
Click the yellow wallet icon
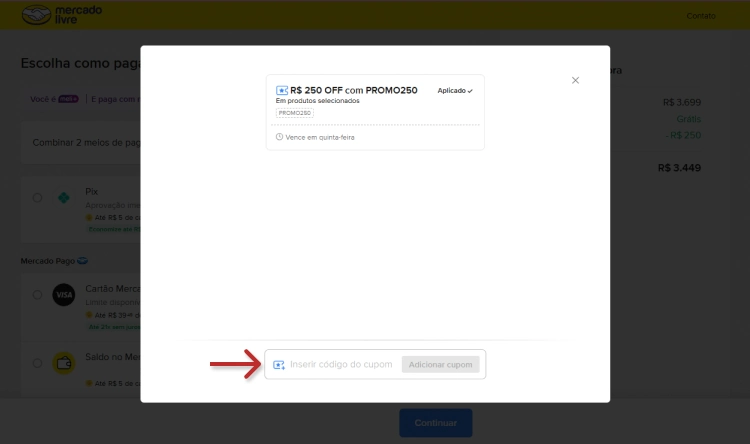click(64, 363)
